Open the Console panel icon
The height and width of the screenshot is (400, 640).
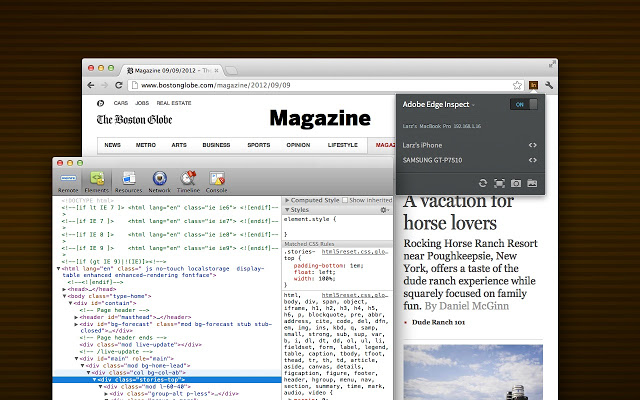tap(217, 182)
